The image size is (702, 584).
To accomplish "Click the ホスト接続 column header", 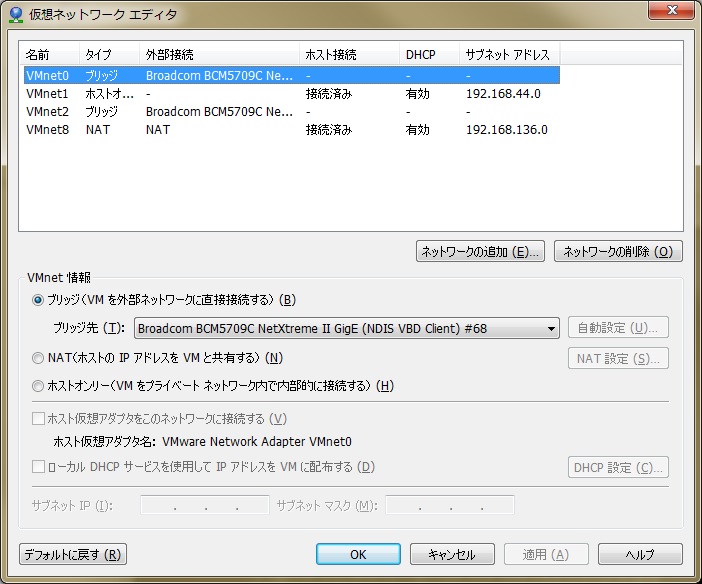I will point(349,55).
